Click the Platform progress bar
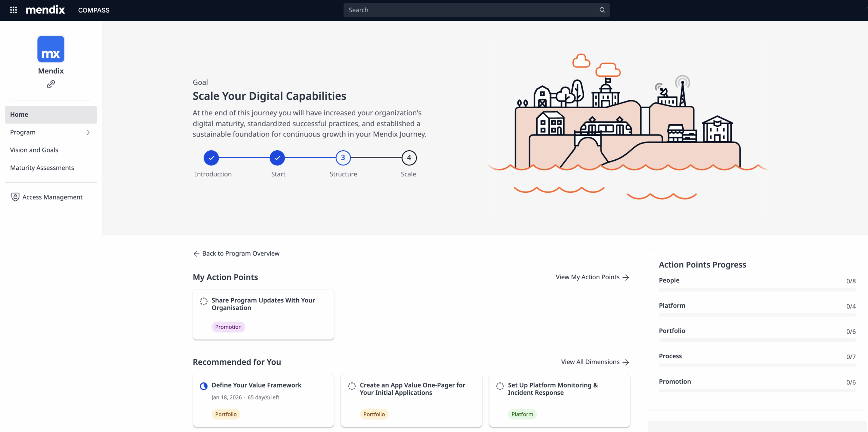 (757, 315)
